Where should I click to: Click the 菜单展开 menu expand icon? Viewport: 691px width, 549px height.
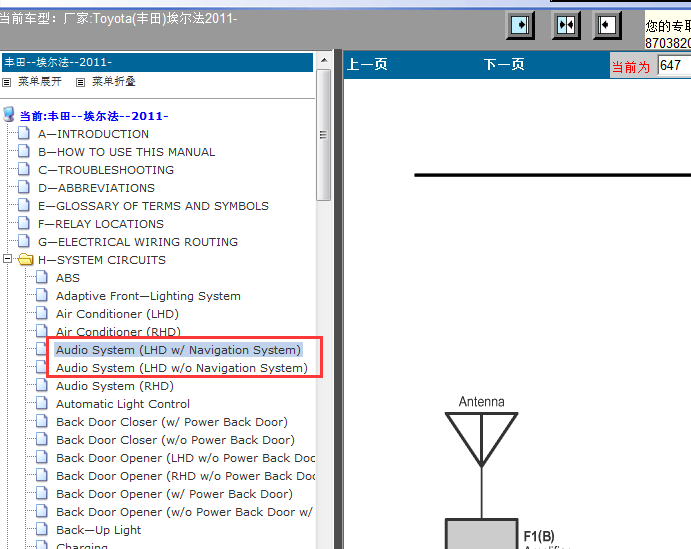(x=6, y=82)
